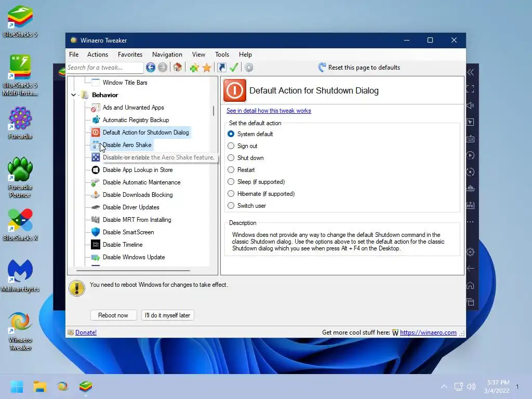532x399 pixels.
Task: Open the View menu
Action: [x=198, y=54]
